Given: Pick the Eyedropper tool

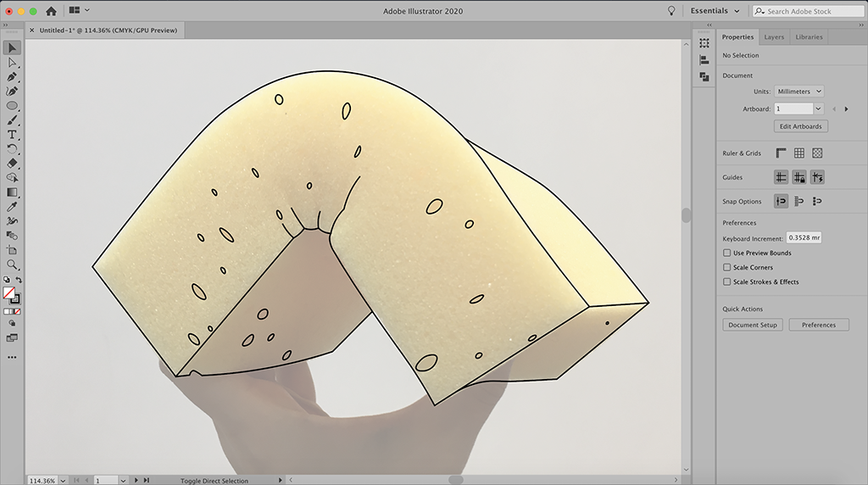Looking at the screenshot, I should [12, 207].
